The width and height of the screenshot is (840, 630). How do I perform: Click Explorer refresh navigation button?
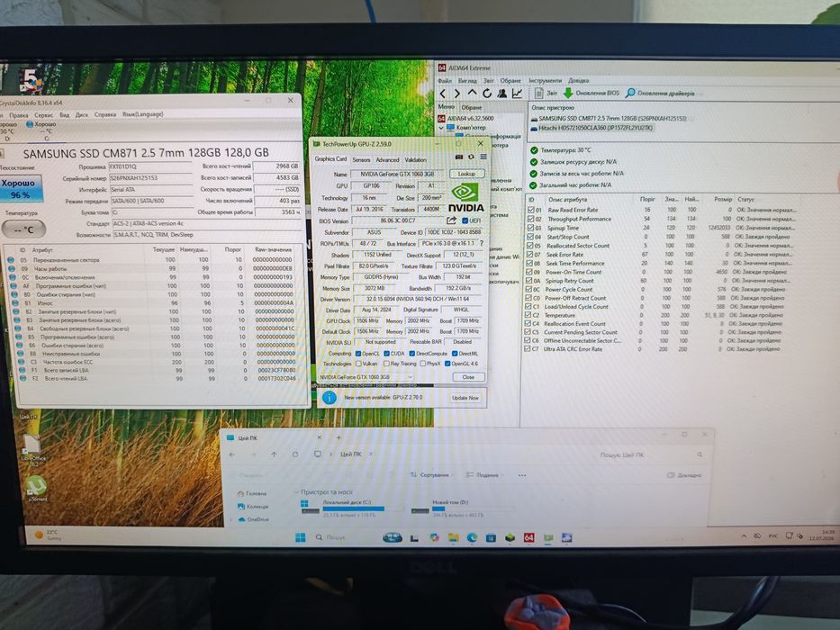pyautogui.click(x=295, y=454)
